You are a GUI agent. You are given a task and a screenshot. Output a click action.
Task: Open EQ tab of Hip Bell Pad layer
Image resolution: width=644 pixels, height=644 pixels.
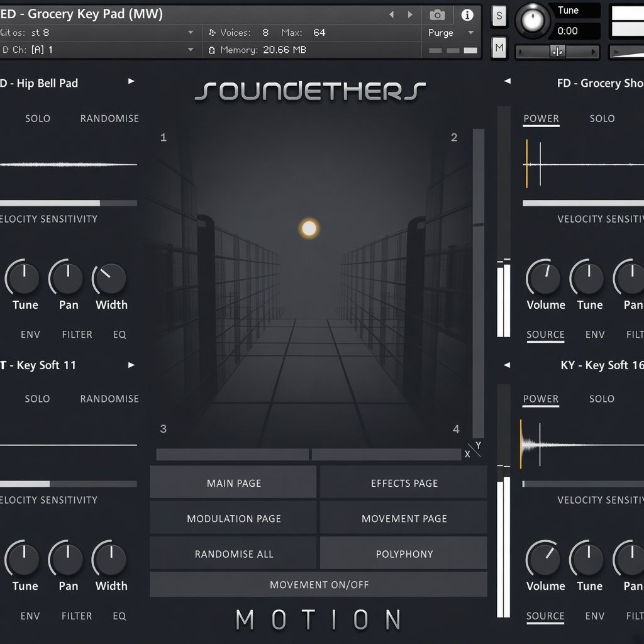(x=119, y=335)
